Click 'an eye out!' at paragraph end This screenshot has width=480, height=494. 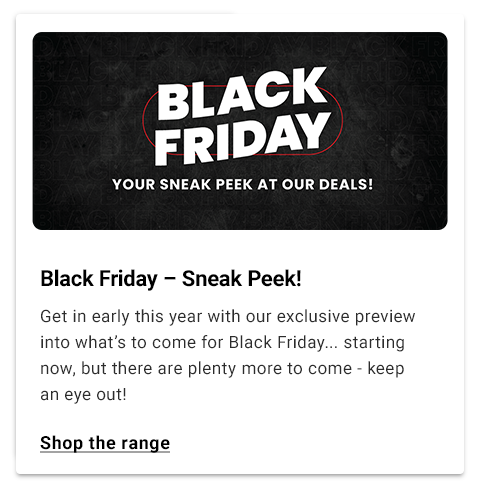tap(83, 394)
